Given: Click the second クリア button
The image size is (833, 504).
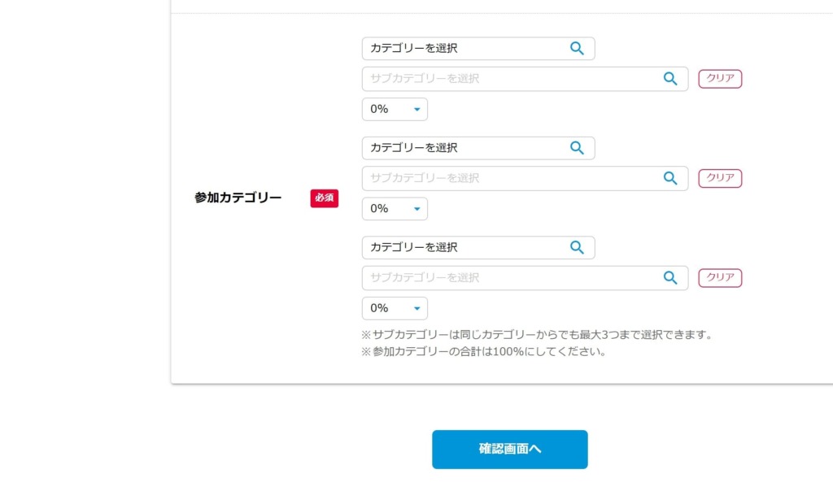Looking at the screenshot, I should pos(720,178).
